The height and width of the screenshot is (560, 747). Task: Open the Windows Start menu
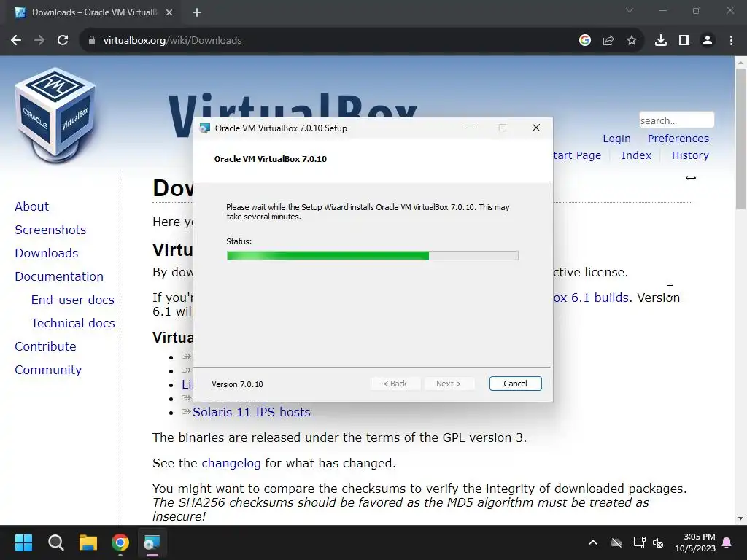coord(23,542)
